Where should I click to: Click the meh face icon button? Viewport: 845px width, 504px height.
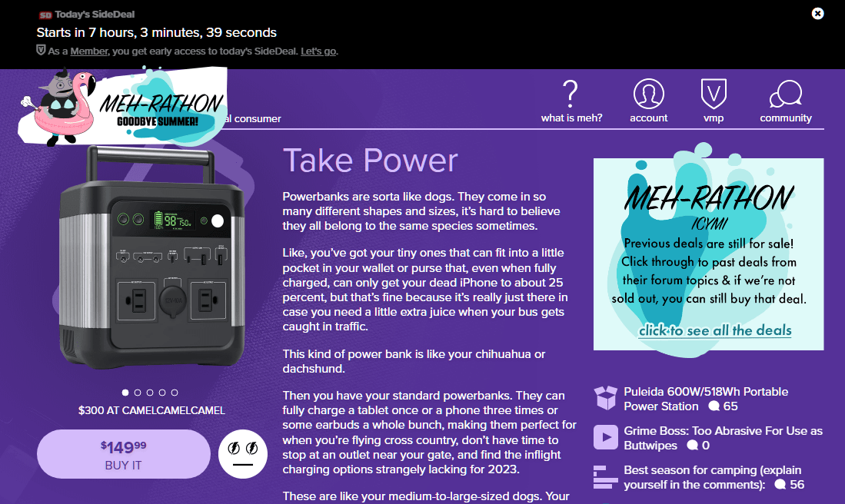[243, 454]
